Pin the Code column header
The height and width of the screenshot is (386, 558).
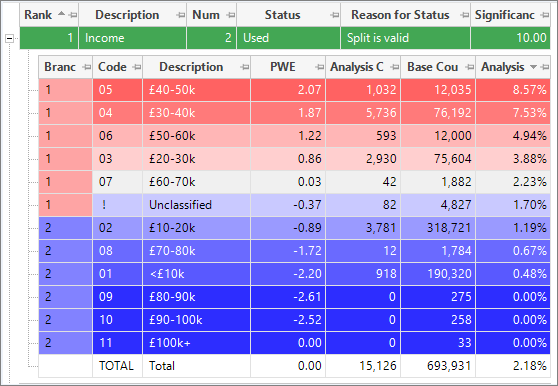(x=137, y=67)
